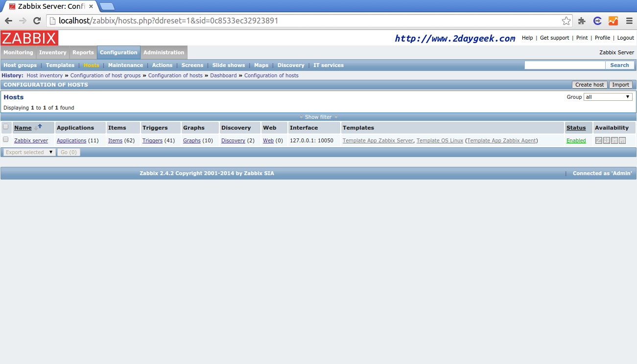Open the Help link
The width and height of the screenshot is (637, 364).
[x=527, y=38]
